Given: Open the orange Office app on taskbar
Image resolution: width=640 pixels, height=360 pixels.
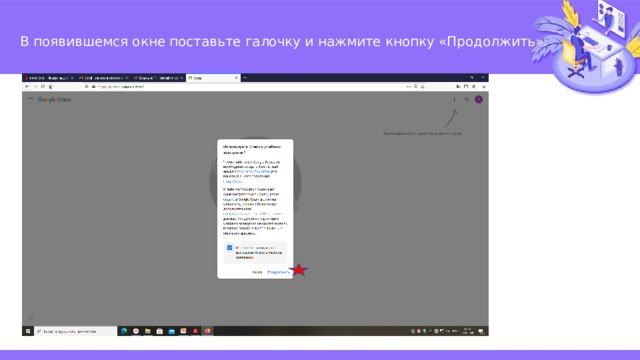Looking at the screenshot, I should click(183, 331).
